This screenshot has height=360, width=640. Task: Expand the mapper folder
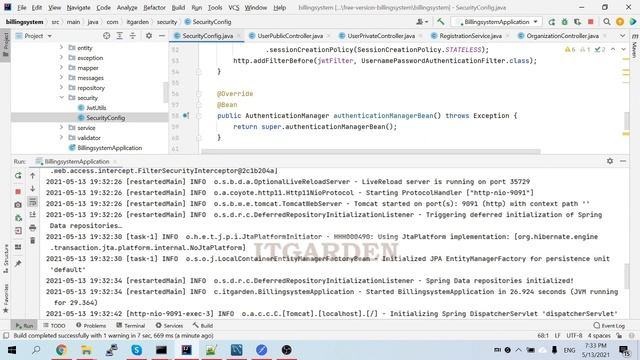click(61, 68)
